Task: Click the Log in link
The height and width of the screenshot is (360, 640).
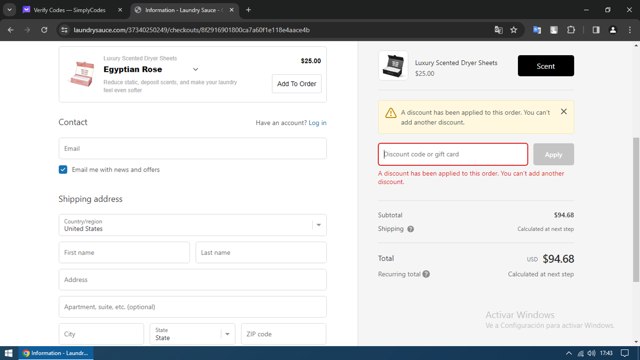Action: point(318,122)
